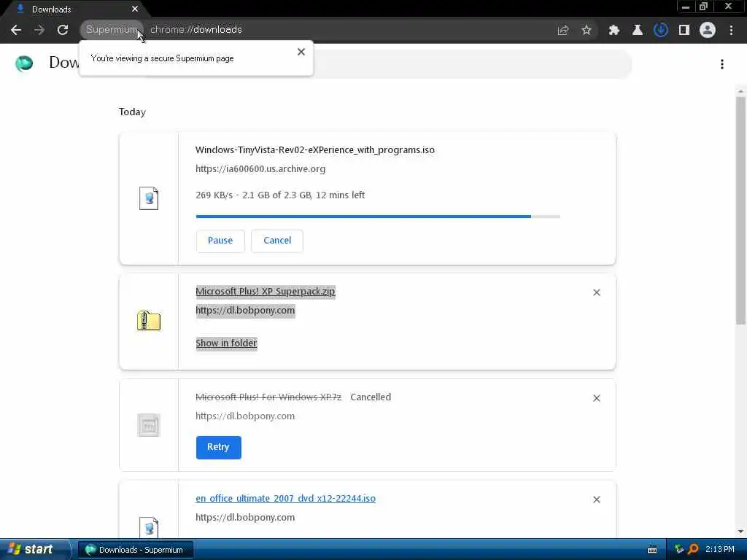
Task: Open the browser three-dot menu
Action: click(731, 30)
